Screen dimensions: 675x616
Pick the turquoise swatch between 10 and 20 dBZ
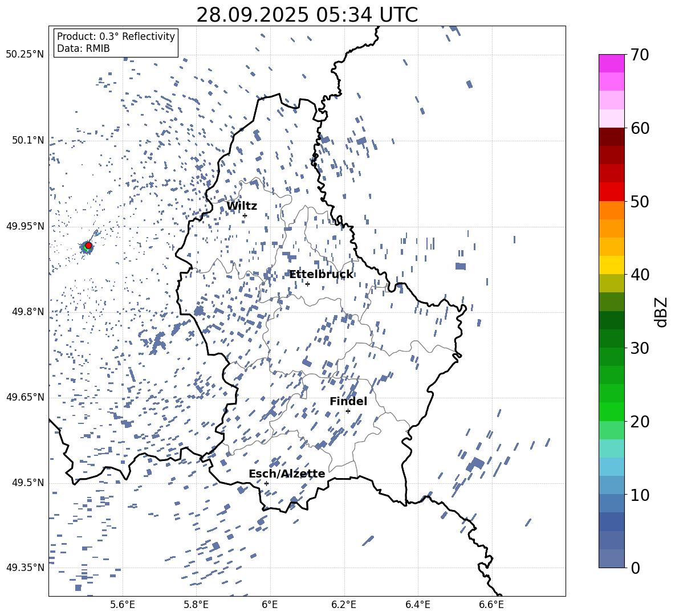(x=612, y=448)
